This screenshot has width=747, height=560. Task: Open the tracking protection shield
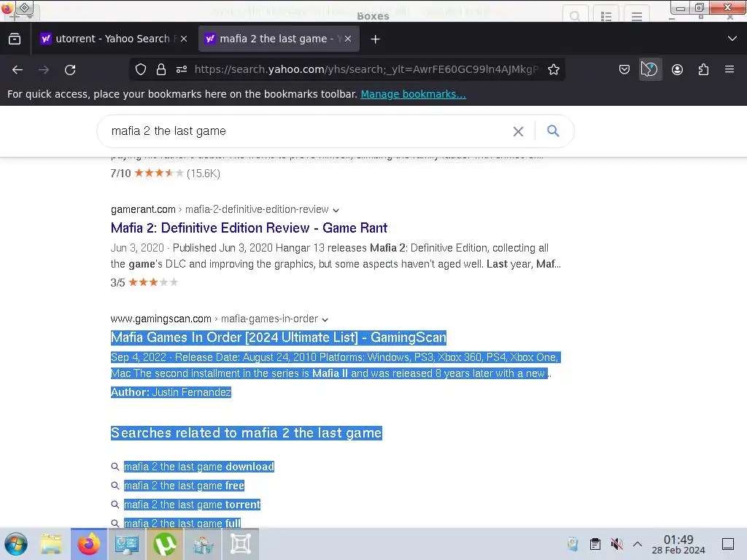click(141, 69)
